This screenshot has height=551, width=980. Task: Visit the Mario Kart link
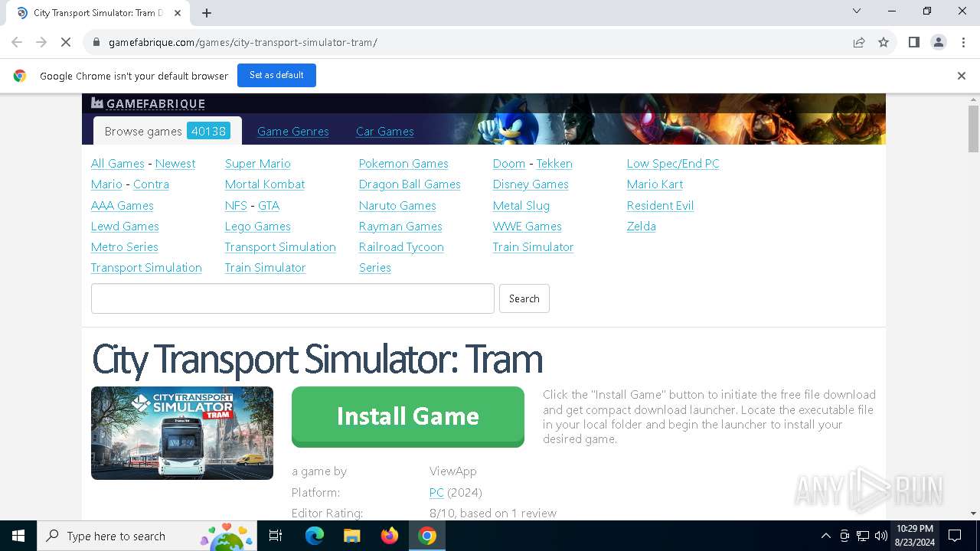655,184
